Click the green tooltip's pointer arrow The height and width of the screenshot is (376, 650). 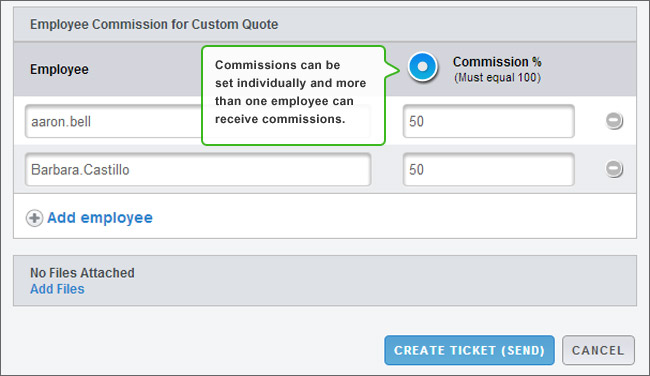pyautogui.click(x=393, y=70)
